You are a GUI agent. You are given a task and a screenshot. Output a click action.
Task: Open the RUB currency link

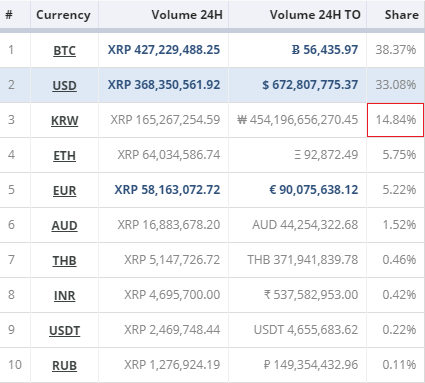(x=64, y=366)
